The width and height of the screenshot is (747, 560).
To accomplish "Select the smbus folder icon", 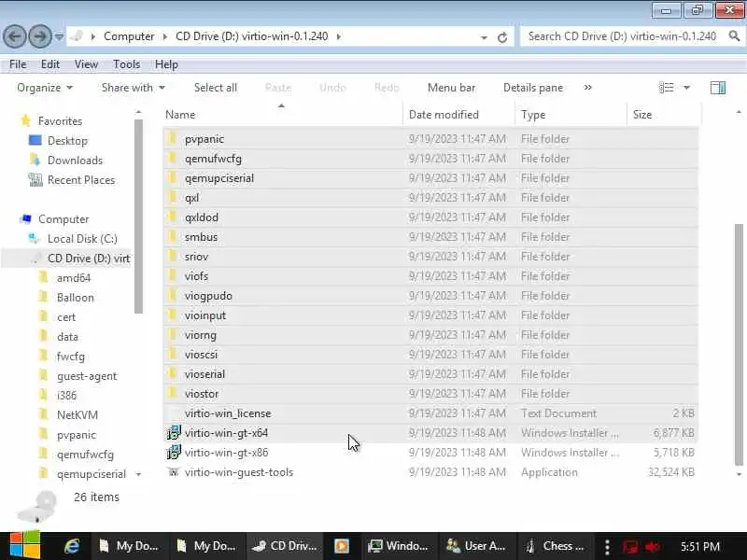I will coord(173,236).
